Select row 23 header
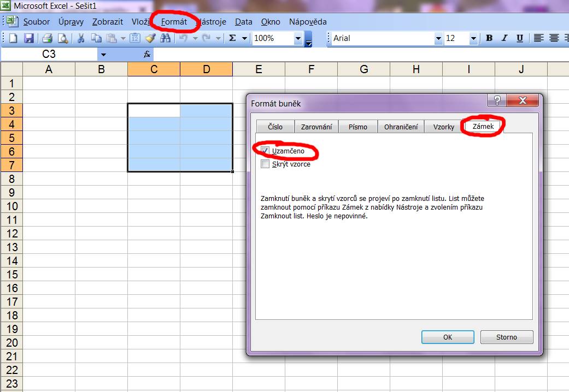Viewport: 569px width, 392px height. (x=11, y=384)
